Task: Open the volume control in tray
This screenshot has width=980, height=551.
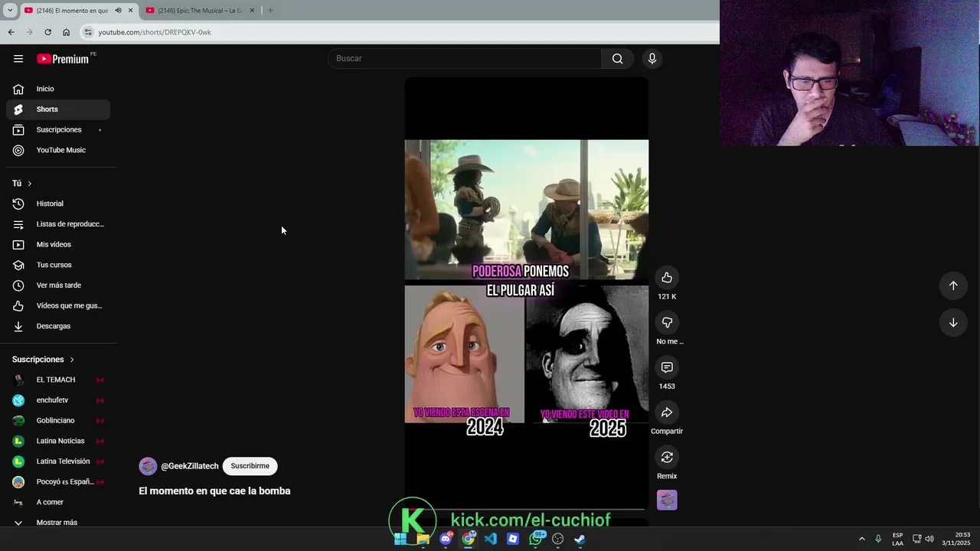Action: click(929, 539)
